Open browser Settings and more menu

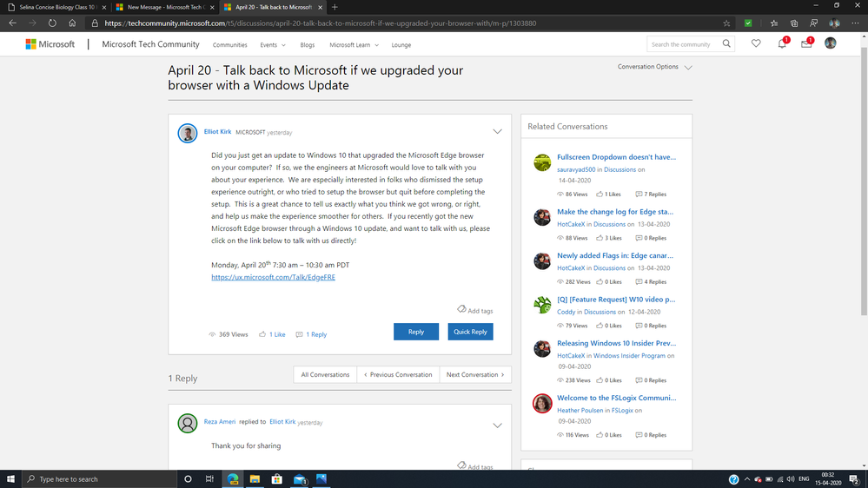[x=855, y=23]
